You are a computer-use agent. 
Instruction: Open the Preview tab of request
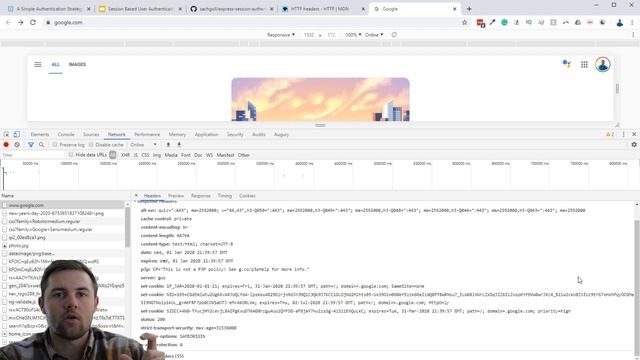176,196
